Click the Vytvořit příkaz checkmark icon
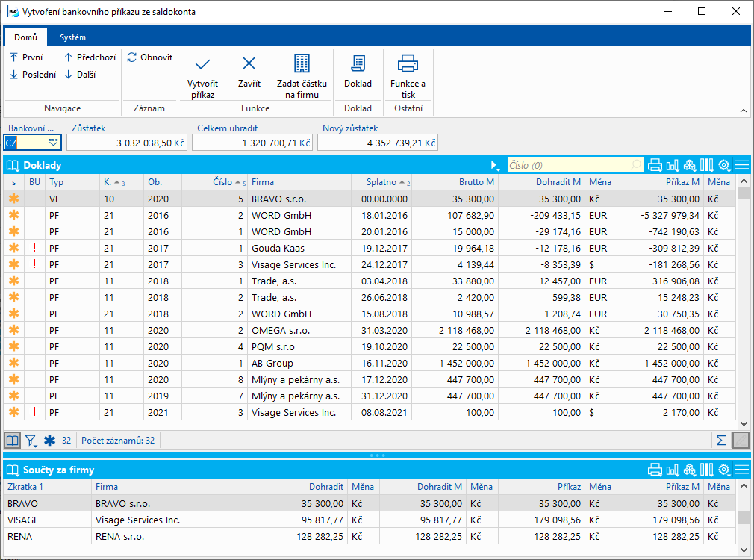The image size is (754, 560). pos(202,63)
